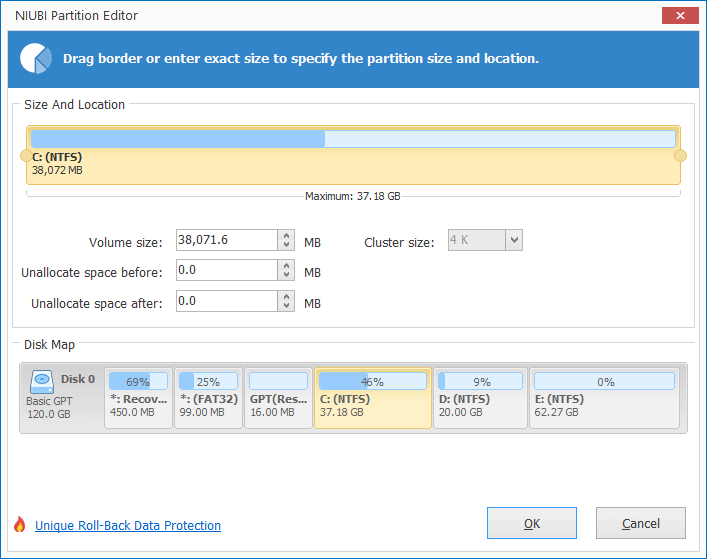Viewport: 707px width, 559px height.
Task: Click the C: (NTFS) partition bar
Action: tap(353, 155)
